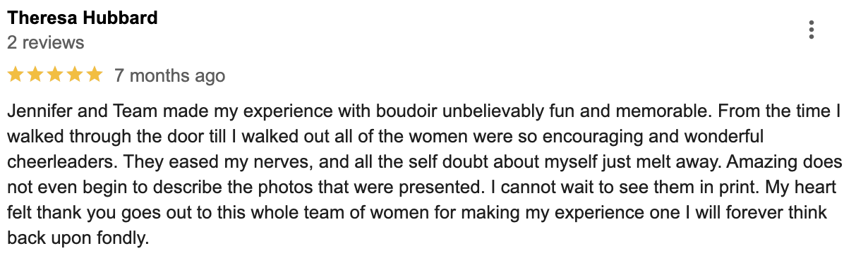Open the three-dot review options menu
Image resolution: width=868 pixels, height=258 pixels.
point(812,30)
